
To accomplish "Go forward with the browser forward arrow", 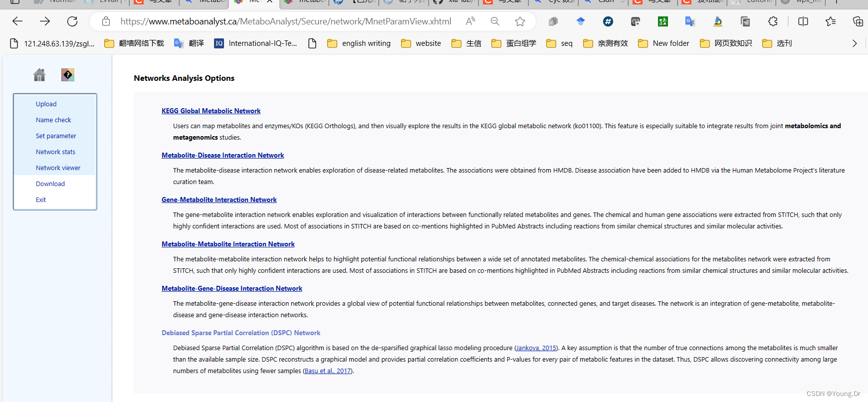I will pyautogui.click(x=45, y=21).
